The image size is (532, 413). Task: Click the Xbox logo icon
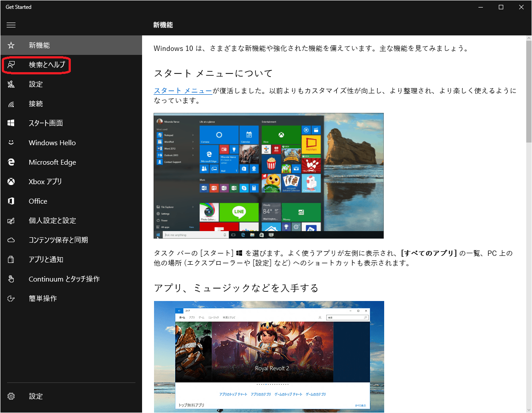11,181
